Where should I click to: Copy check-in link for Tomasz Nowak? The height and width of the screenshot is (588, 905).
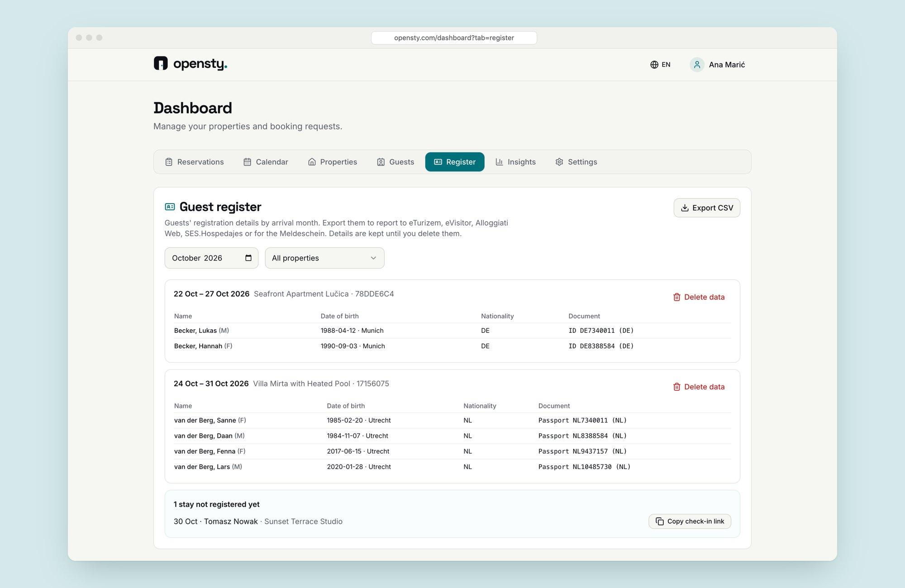pos(690,522)
